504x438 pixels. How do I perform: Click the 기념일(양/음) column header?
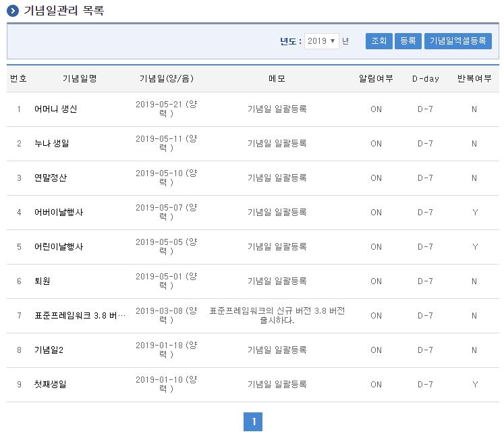[166, 79]
